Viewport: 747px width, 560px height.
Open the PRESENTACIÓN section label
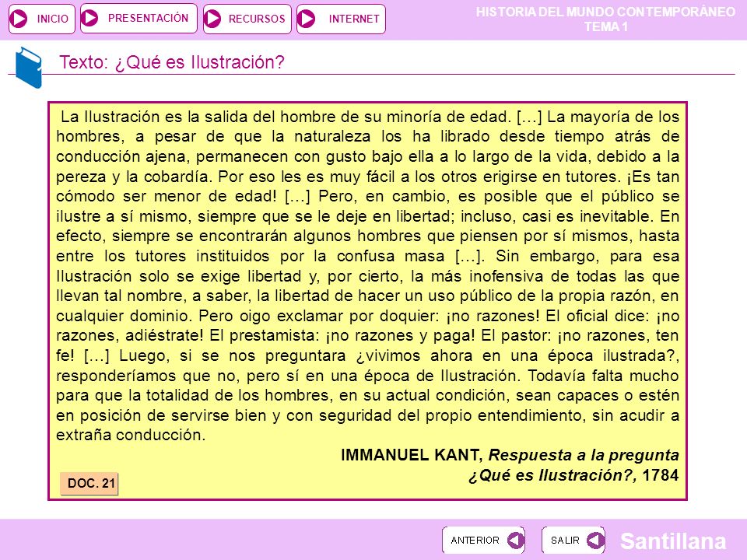coord(148,18)
